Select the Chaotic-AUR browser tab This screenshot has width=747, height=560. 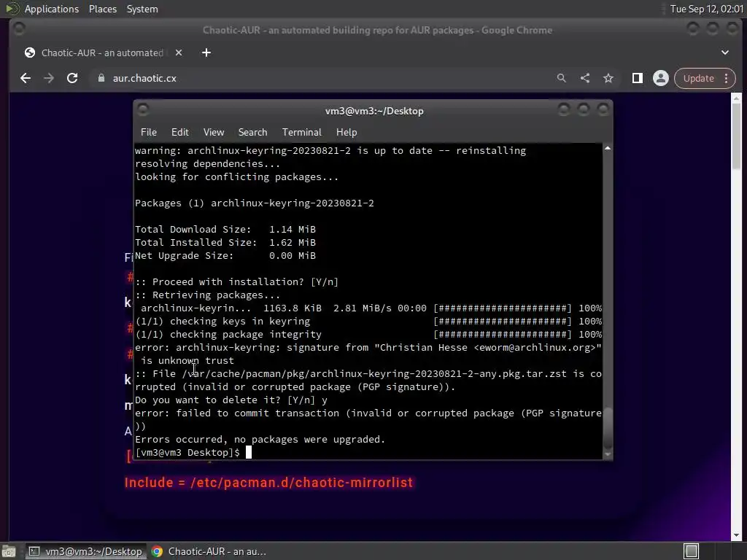pos(102,52)
